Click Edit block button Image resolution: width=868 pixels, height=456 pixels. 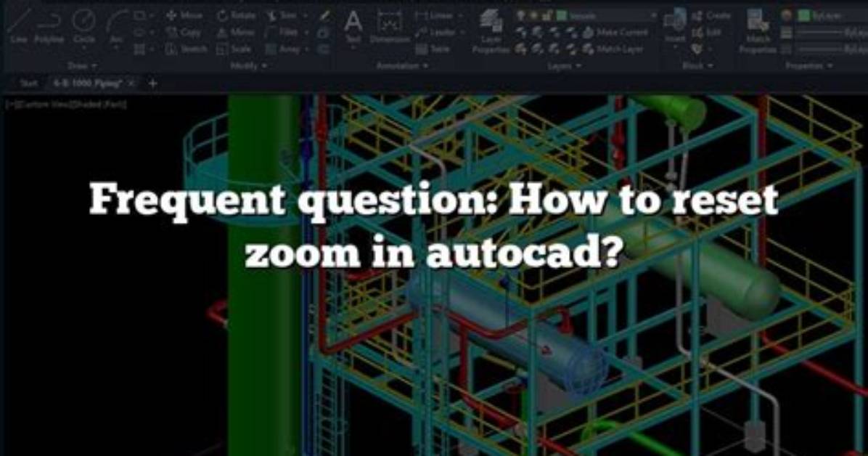coord(707,33)
